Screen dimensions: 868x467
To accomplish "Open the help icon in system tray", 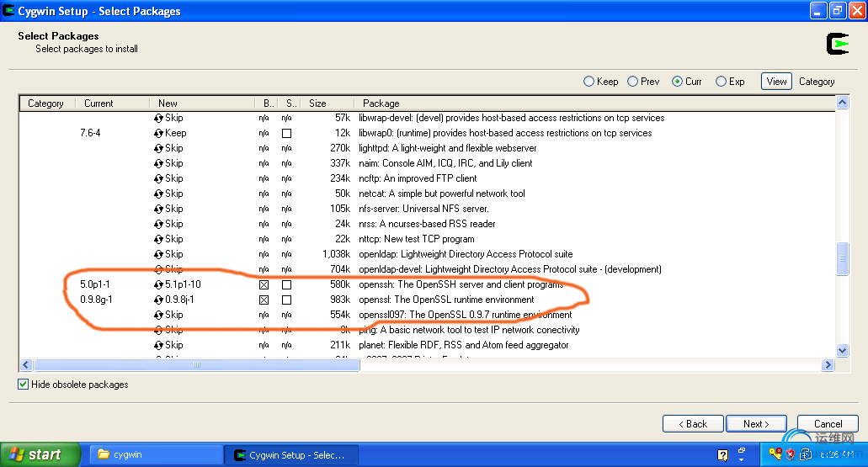I will pos(722,455).
